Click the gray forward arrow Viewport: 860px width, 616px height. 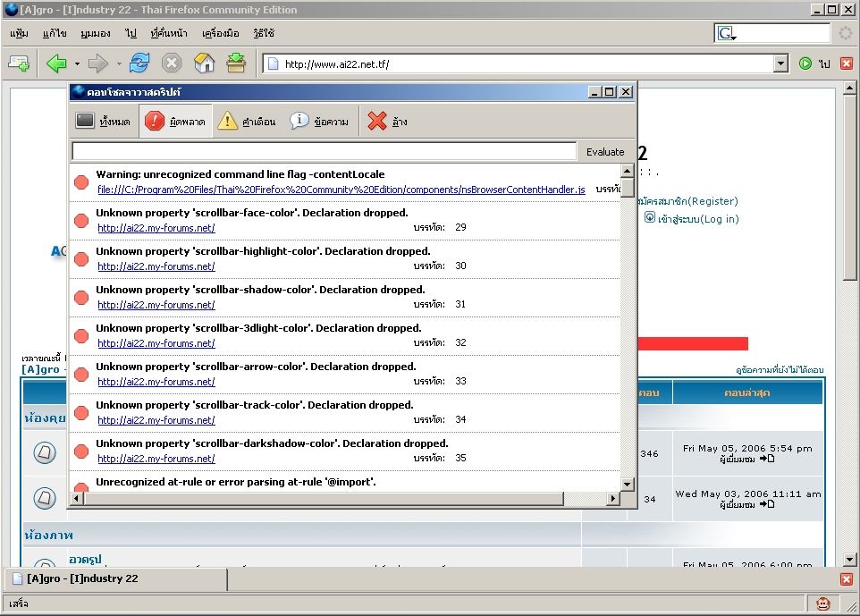click(98, 63)
